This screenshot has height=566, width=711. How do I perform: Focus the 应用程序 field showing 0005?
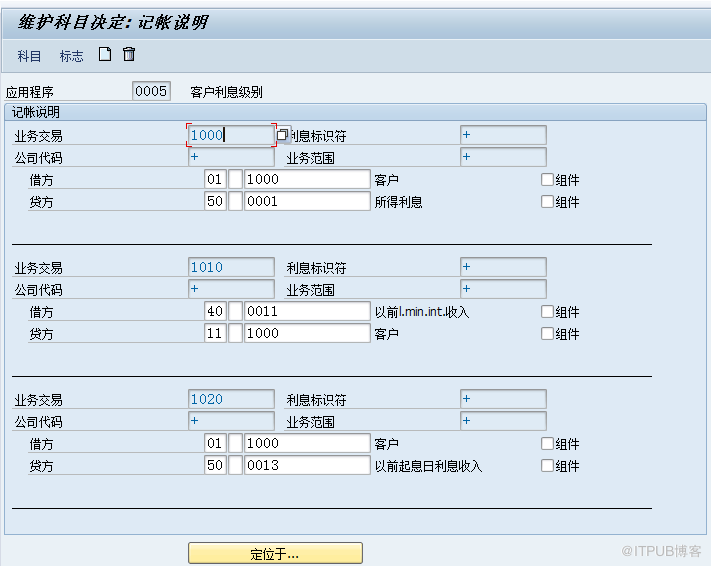pyautogui.click(x=151, y=91)
